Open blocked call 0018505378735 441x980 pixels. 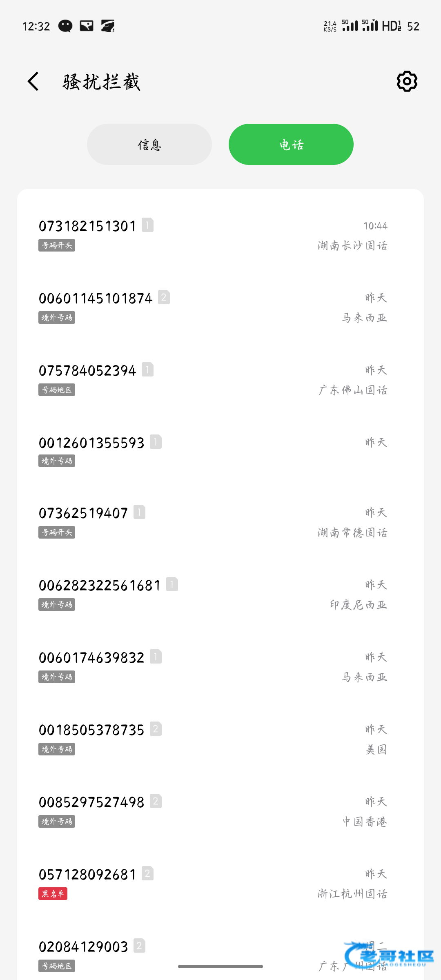91,730
